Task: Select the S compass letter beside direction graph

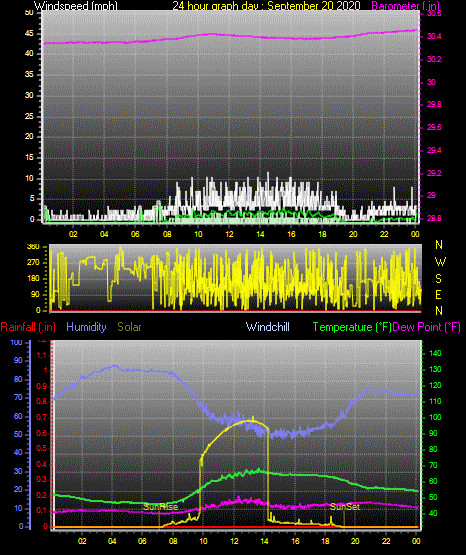Action: pos(438,279)
